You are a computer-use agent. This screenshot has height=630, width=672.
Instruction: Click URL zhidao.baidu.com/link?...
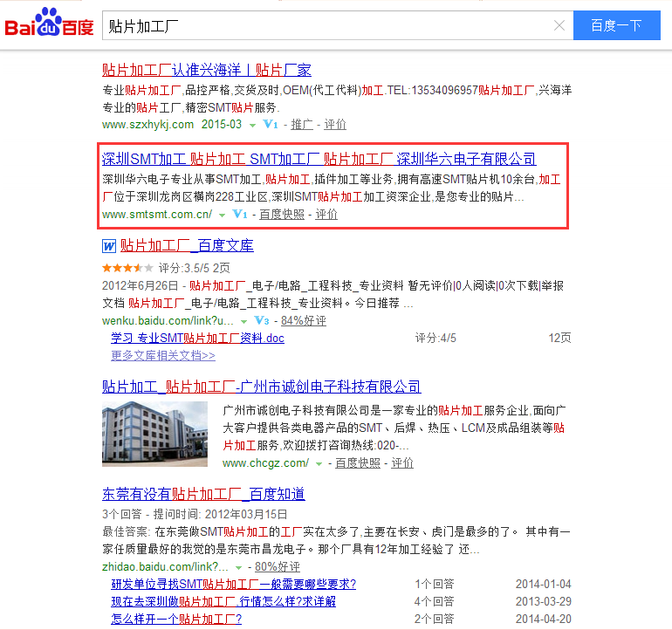pyautogui.click(x=166, y=566)
